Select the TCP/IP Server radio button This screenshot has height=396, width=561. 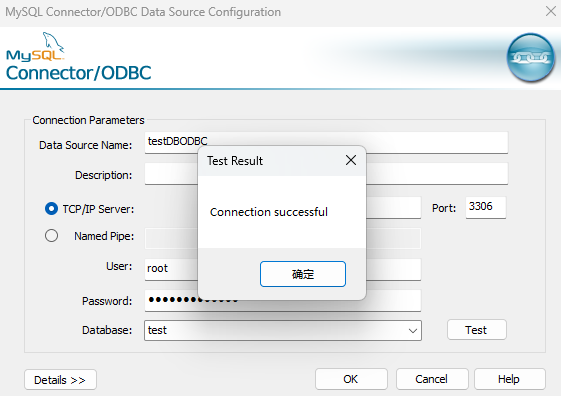coord(51,209)
